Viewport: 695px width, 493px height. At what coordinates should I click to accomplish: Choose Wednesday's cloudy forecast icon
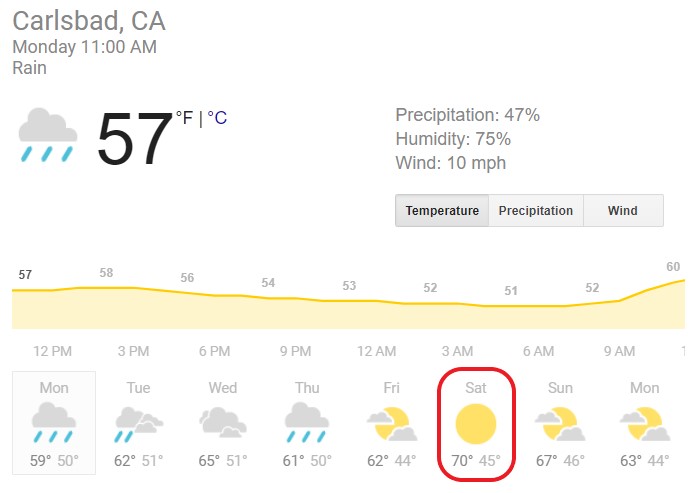223,423
